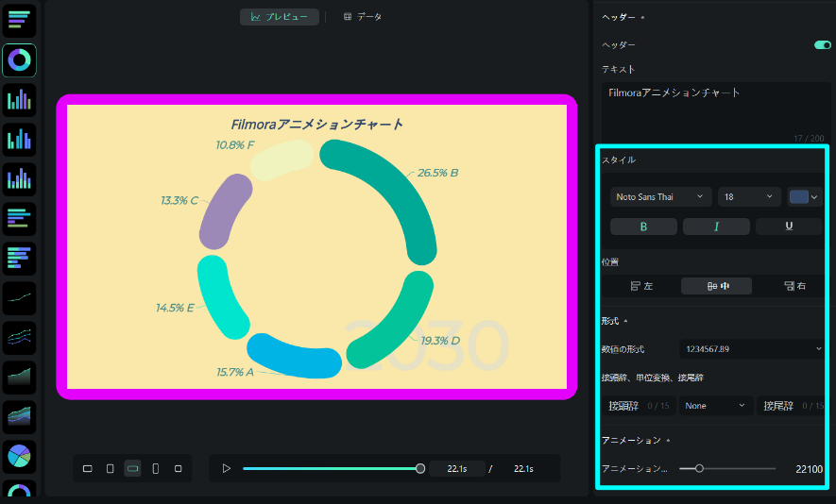Click the スタイル section label

pyautogui.click(x=619, y=160)
